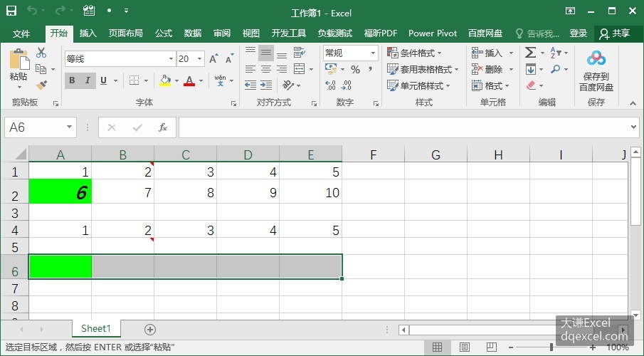
Task: Click the Decrease Indent icon
Action: pyautogui.click(x=250, y=85)
